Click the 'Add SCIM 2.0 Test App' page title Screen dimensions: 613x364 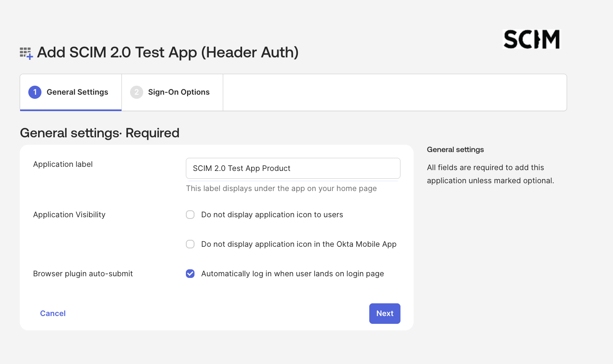168,52
